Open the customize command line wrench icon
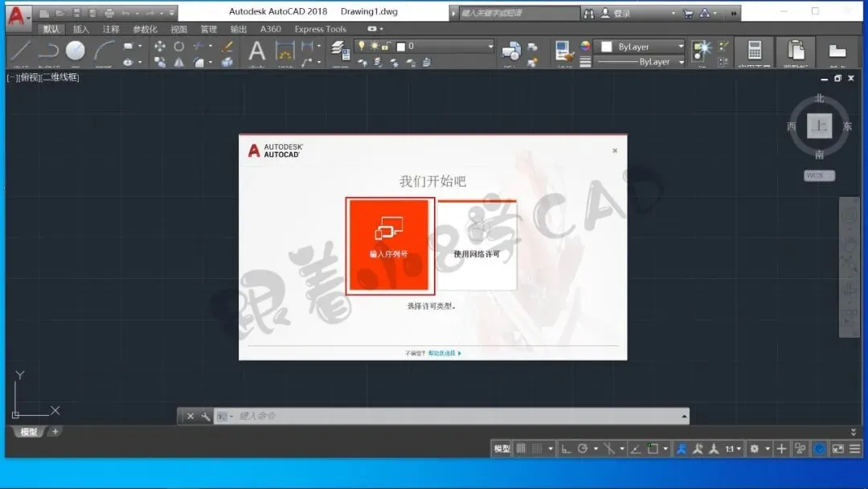This screenshot has height=489, width=868. tap(206, 416)
